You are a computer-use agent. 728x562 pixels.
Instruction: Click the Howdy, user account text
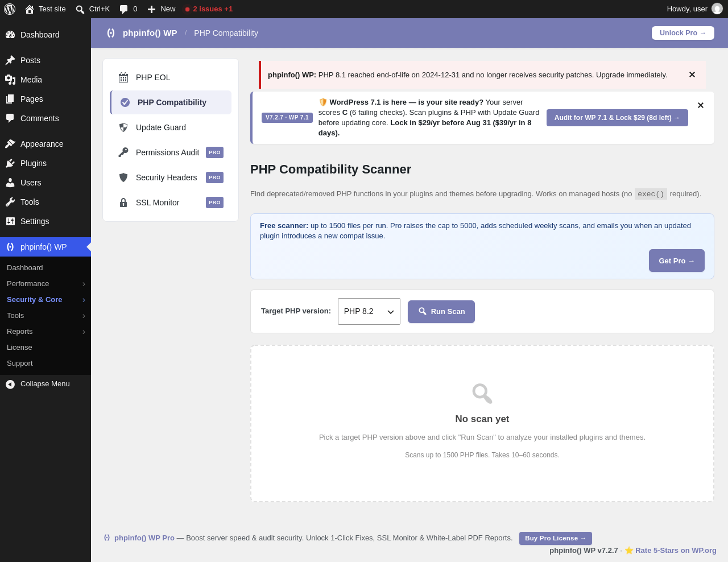[x=687, y=9]
